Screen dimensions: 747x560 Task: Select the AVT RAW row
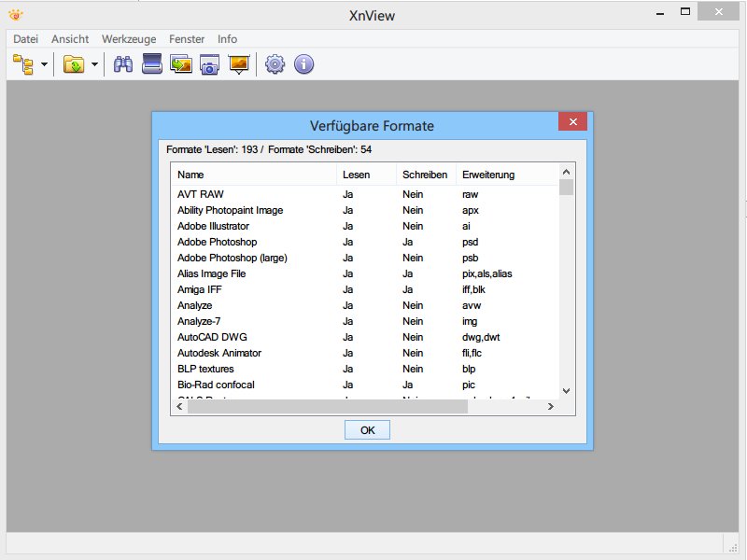click(x=365, y=194)
